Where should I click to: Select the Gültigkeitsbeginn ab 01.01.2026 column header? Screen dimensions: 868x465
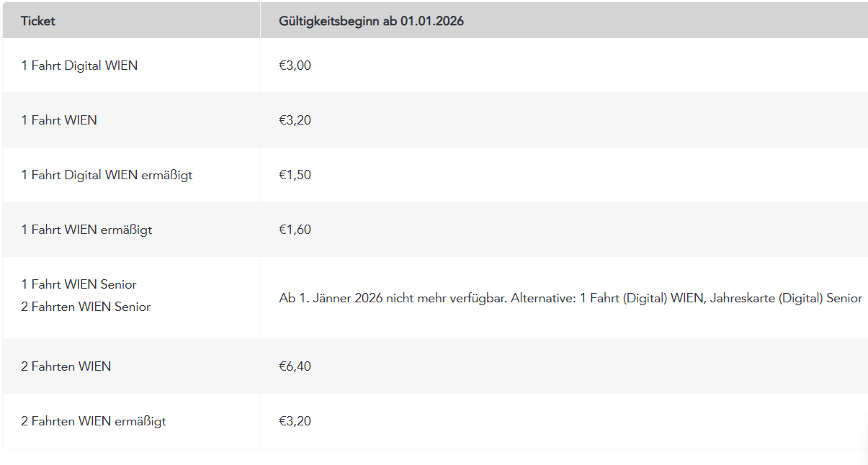[x=371, y=21]
